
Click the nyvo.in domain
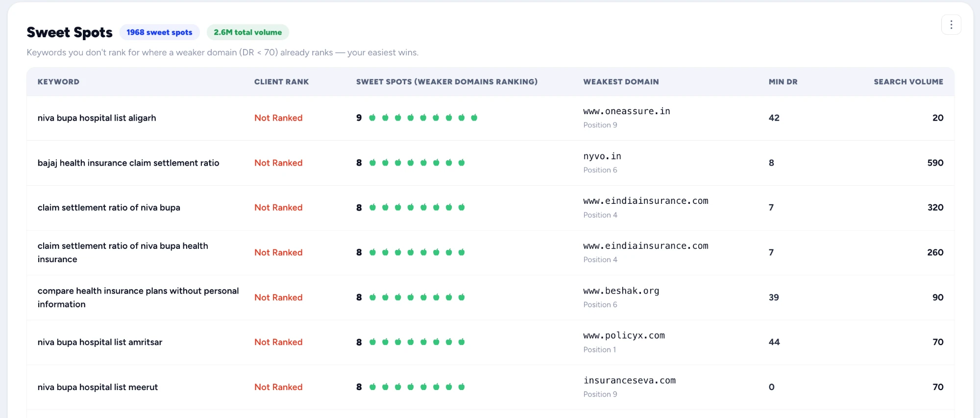(x=602, y=156)
